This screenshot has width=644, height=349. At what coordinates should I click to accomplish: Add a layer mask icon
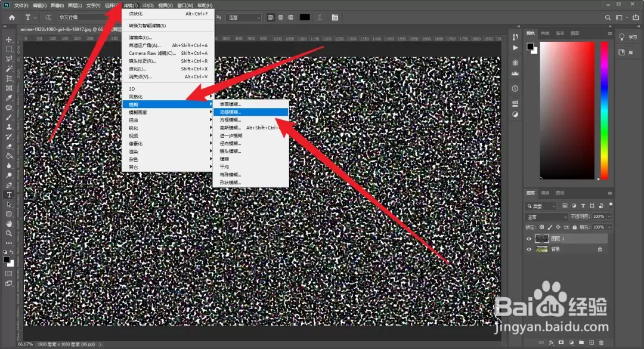(x=561, y=342)
